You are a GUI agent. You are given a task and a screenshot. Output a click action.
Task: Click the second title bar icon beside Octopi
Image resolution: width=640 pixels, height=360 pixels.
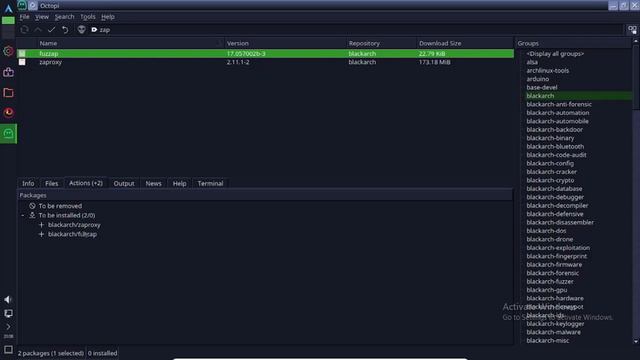33,5
